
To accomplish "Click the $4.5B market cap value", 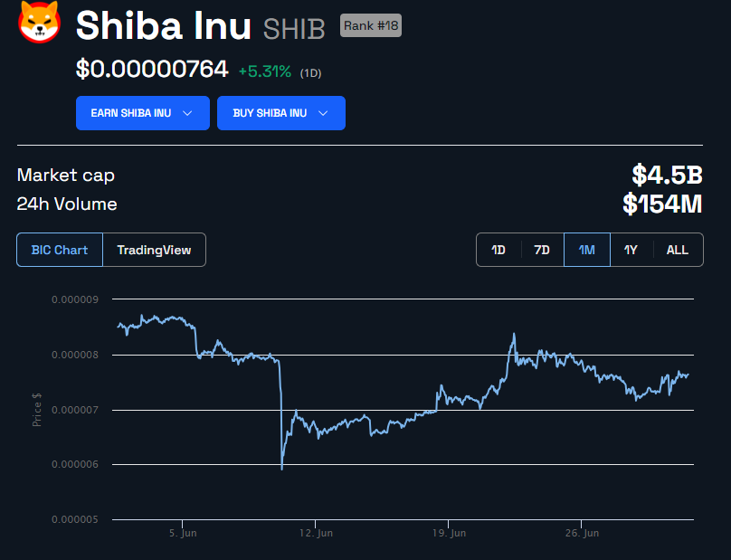I will coord(667,175).
